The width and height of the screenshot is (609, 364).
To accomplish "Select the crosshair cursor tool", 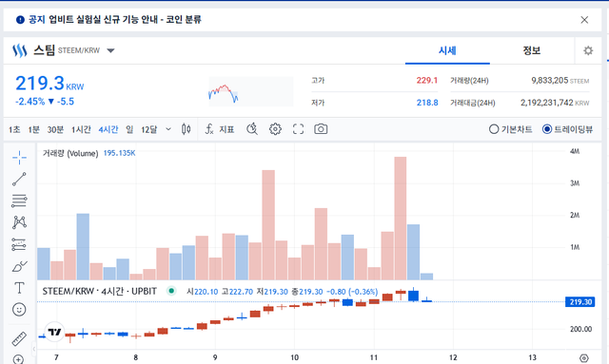I will point(19,157).
